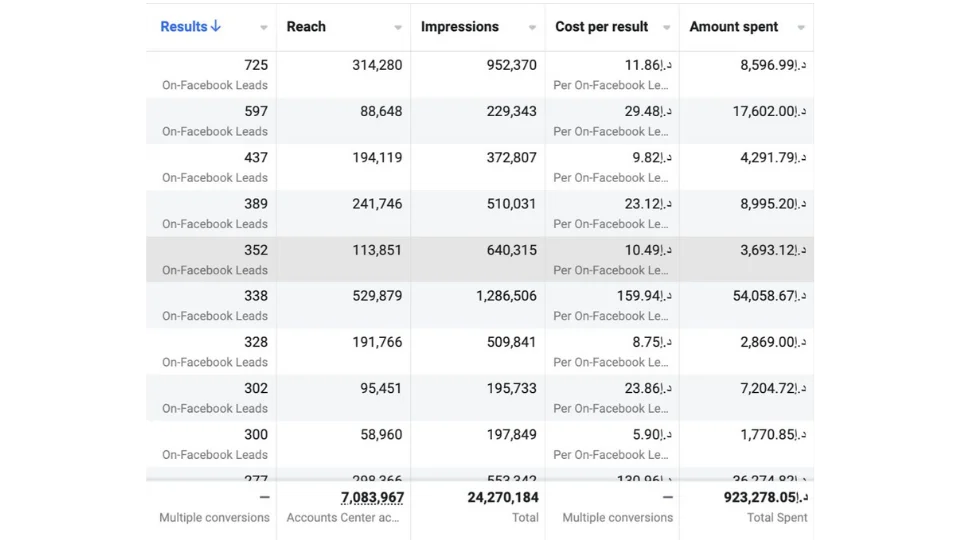The width and height of the screenshot is (960, 540).
Task: Click the reach value 194,119
Action: pyautogui.click(x=377, y=157)
